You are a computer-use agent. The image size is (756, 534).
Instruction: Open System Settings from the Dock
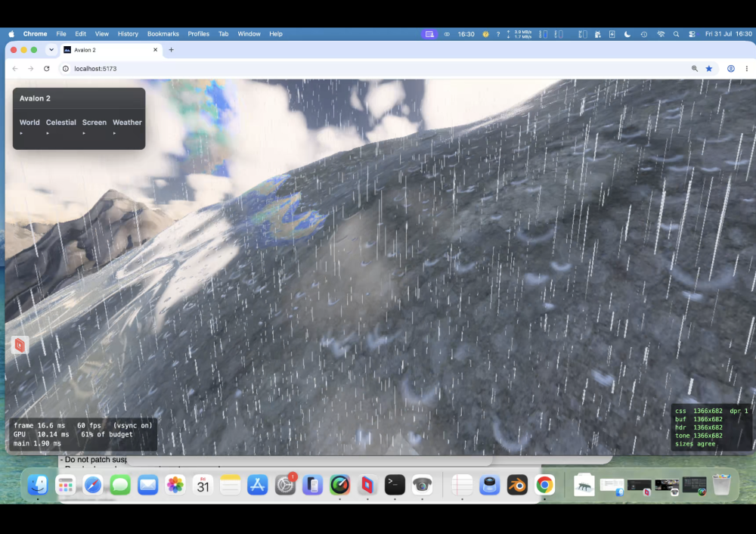click(285, 485)
